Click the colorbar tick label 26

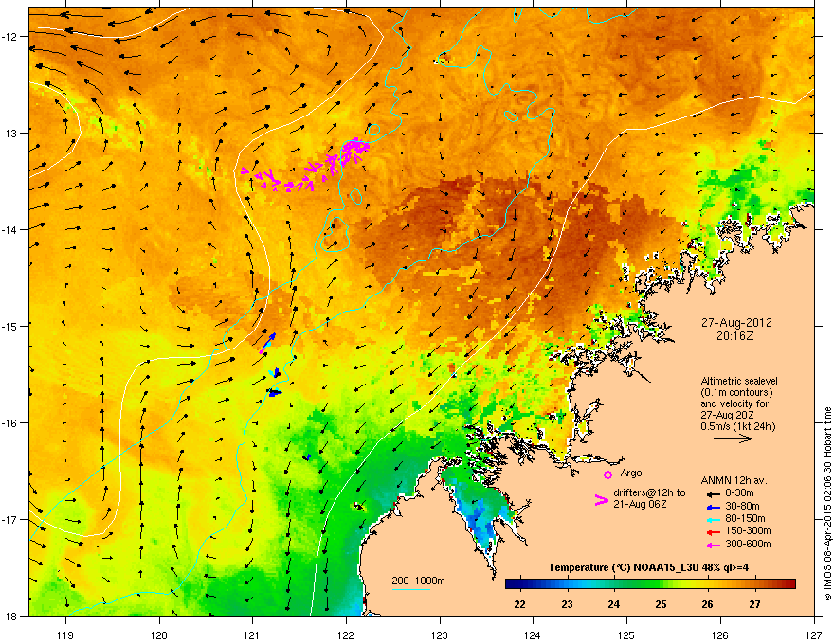707,604
